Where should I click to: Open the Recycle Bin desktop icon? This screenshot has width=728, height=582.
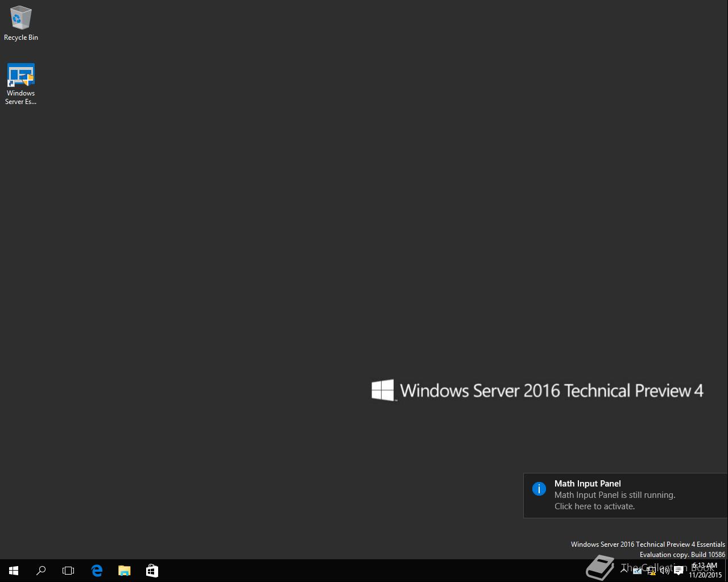pyautogui.click(x=21, y=23)
